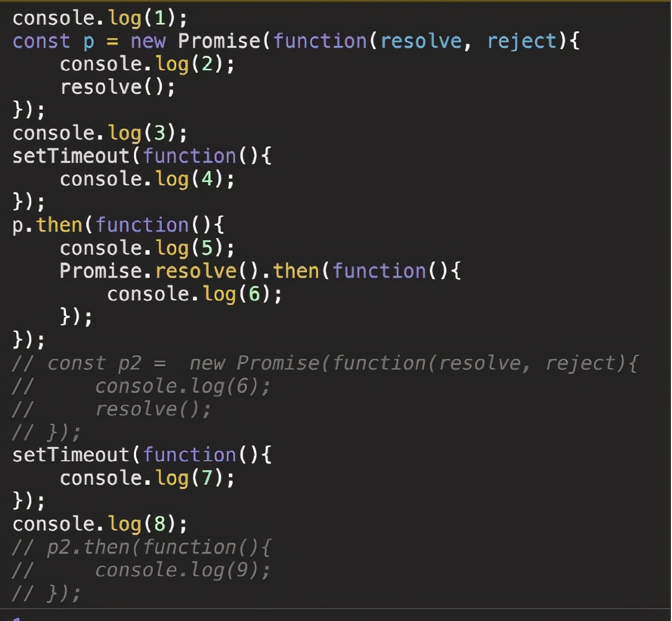
Task: Click 'reject' parameter in uncommented Promise line
Action: pos(522,41)
